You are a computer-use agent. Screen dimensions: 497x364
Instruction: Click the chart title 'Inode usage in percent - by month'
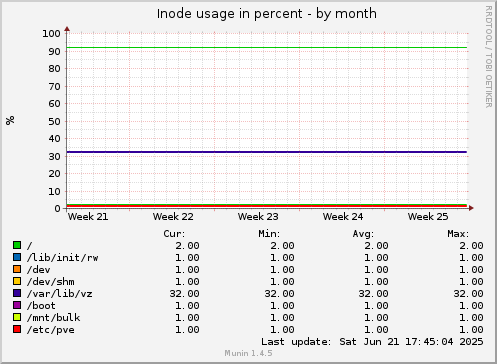(x=267, y=14)
